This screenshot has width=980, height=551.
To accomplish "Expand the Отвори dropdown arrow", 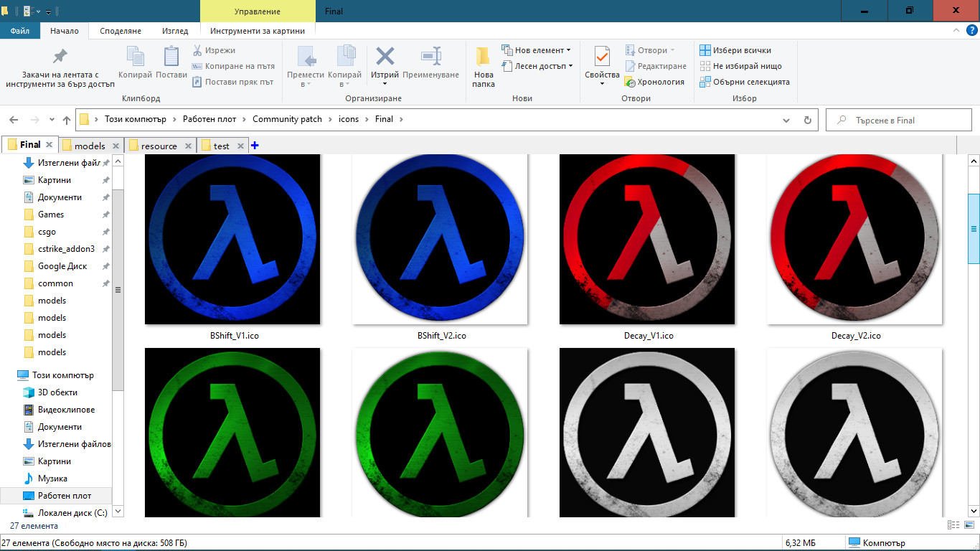I will [x=671, y=50].
